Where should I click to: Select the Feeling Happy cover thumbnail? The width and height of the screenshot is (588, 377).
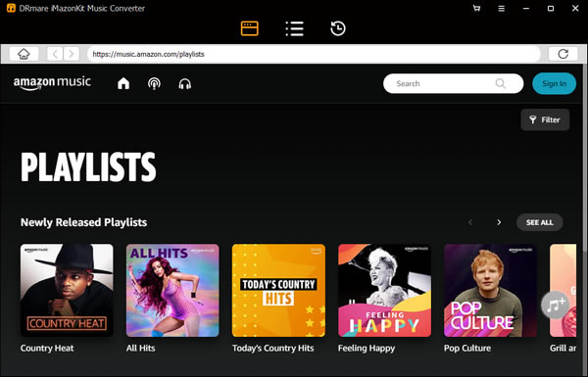(x=384, y=291)
